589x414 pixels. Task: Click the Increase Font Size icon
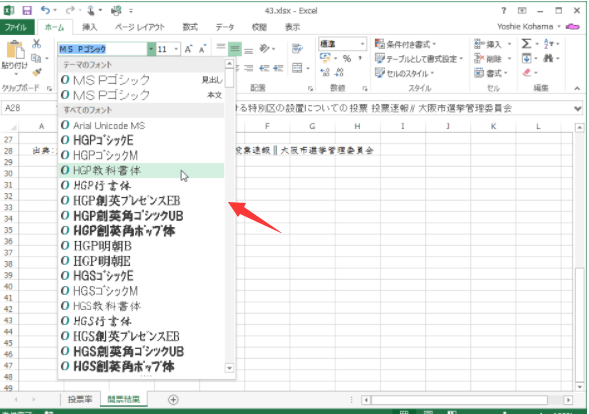(188, 49)
